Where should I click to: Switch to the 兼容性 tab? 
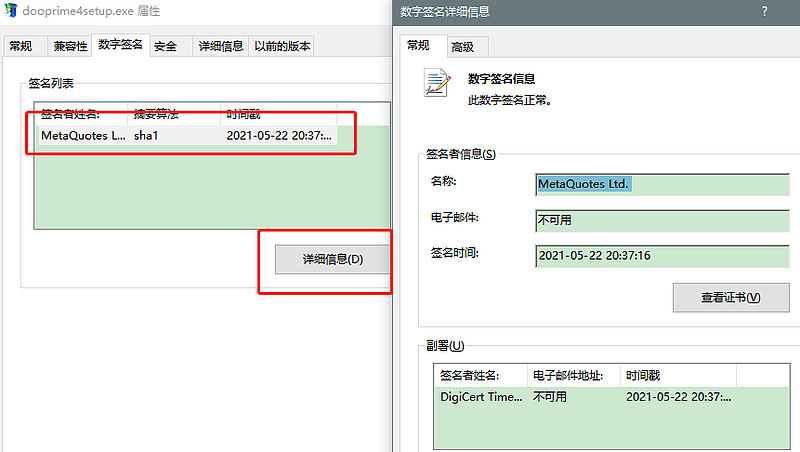tap(69, 46)
